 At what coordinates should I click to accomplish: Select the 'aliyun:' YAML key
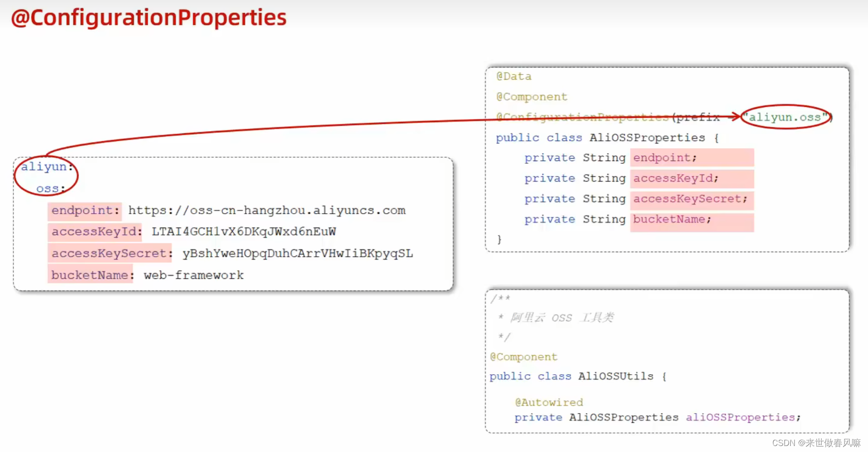click(x=47, y=167)
